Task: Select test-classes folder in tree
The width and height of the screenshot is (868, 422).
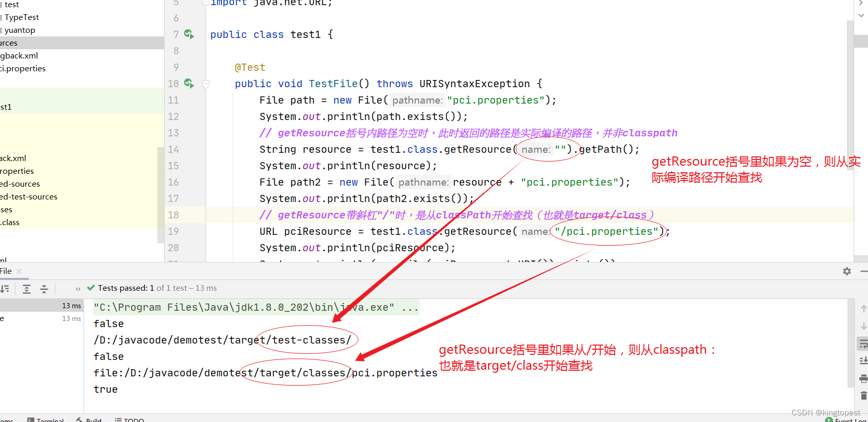Action: click(6, 209)
